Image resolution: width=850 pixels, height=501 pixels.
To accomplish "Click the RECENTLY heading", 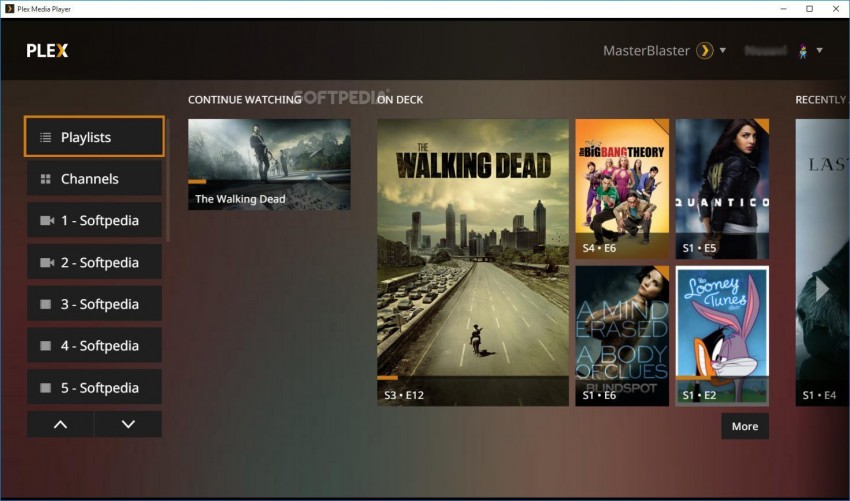I will (821, 100).
